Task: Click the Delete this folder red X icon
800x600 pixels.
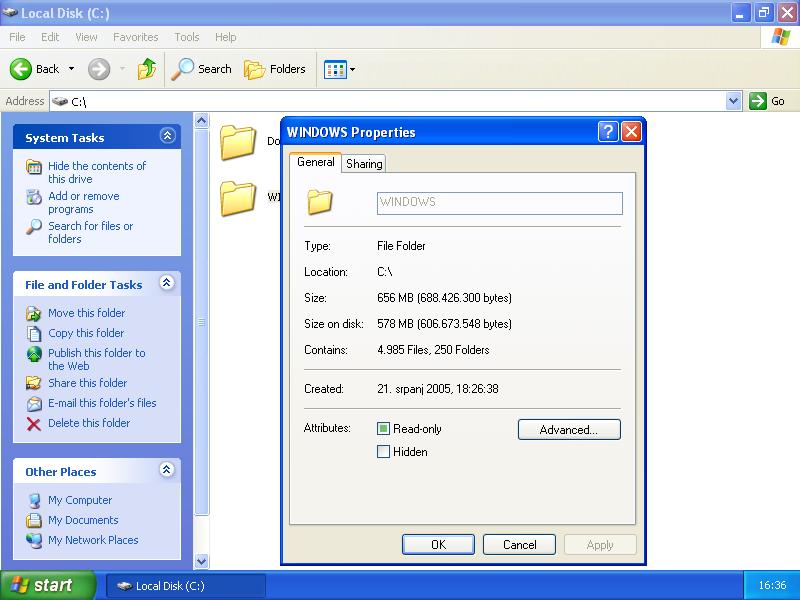Action: pyautogui.click(x=34, y=423)
